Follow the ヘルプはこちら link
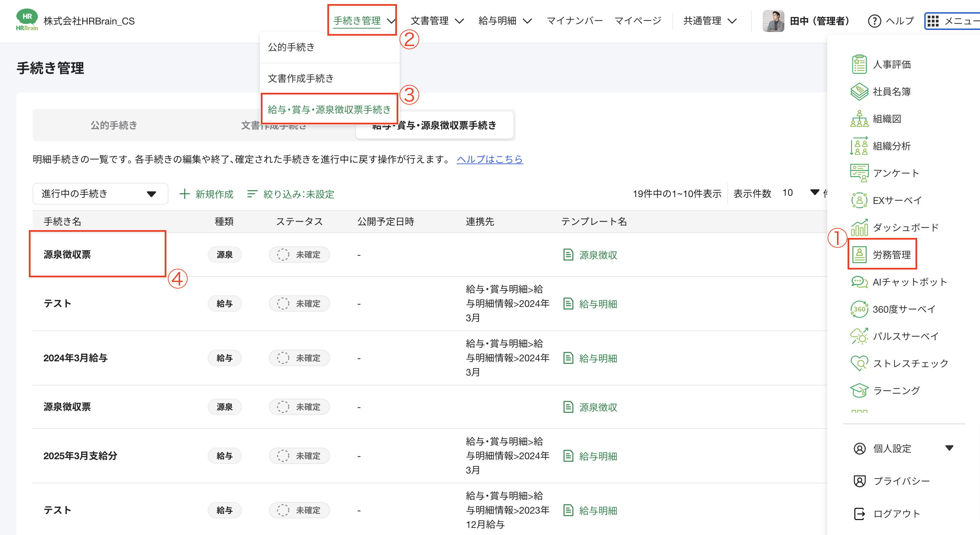Screen dimensions: 980x535 coord(489,159)
